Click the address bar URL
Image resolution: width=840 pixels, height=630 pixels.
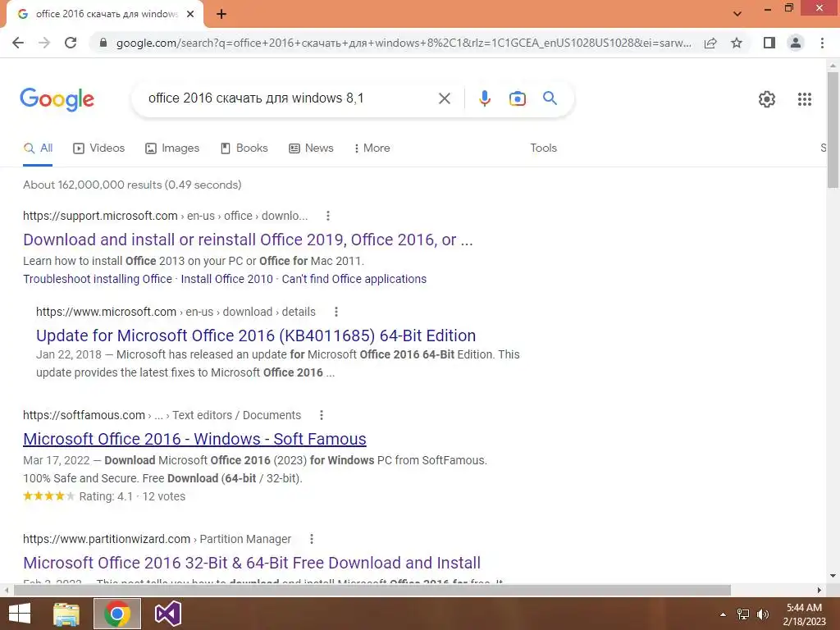[x=404, y=43]
